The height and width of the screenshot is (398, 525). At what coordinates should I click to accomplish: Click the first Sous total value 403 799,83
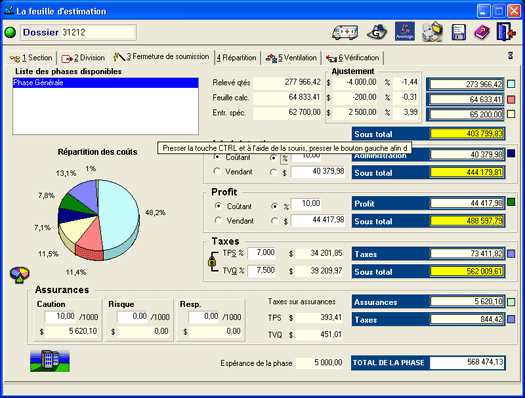click(467, 134)
